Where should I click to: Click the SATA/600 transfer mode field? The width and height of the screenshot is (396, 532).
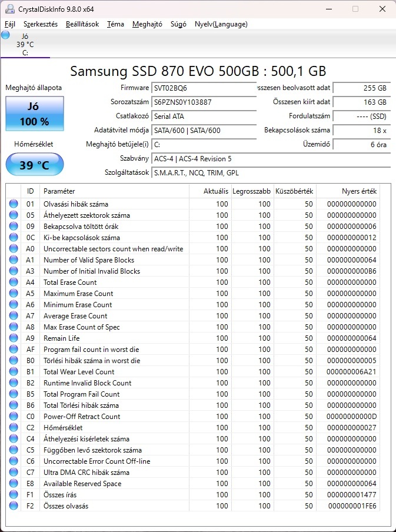204,130
